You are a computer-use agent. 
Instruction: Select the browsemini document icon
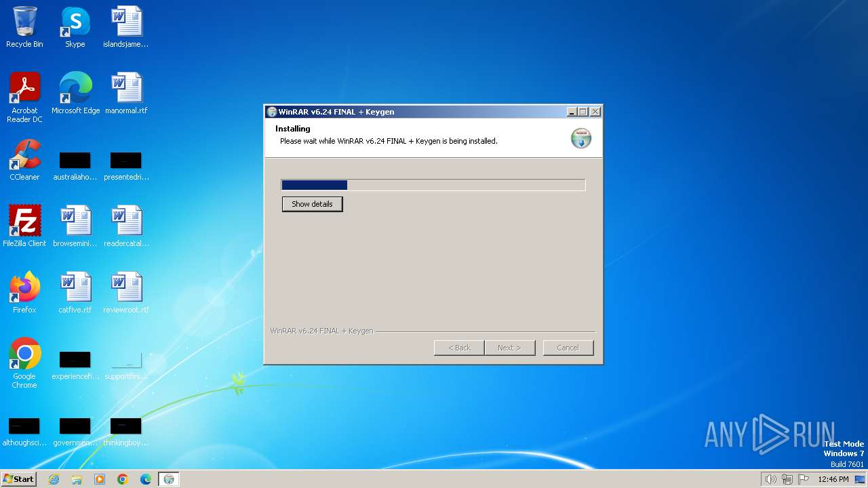75,226
